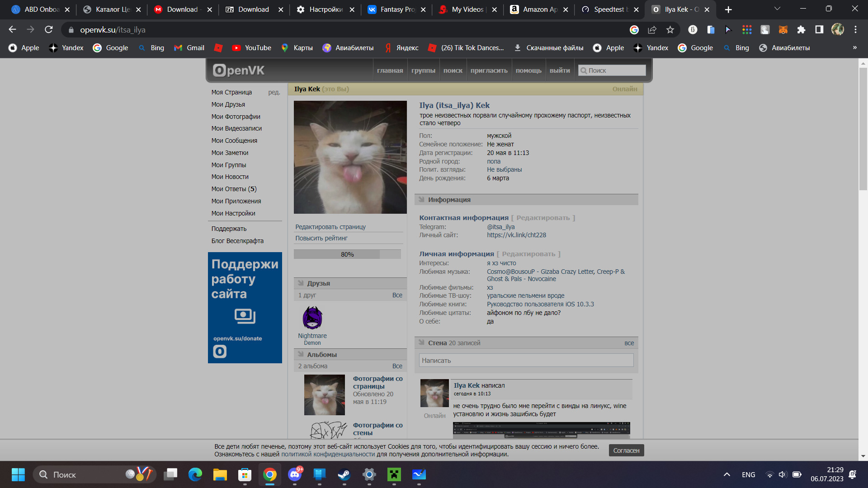Open the группы item in the top menu
Image resolution: width=868 pixels, height=488 pixels.
[x=423, y=70]
